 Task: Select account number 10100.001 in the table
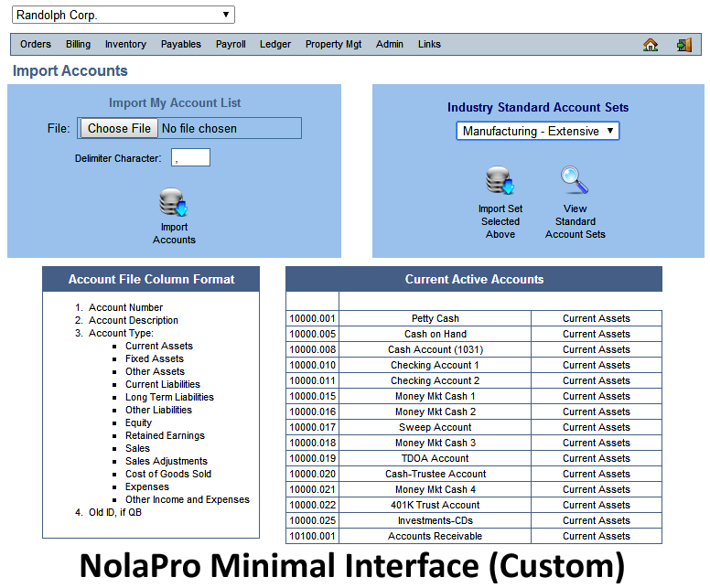[x=312, y=536]
